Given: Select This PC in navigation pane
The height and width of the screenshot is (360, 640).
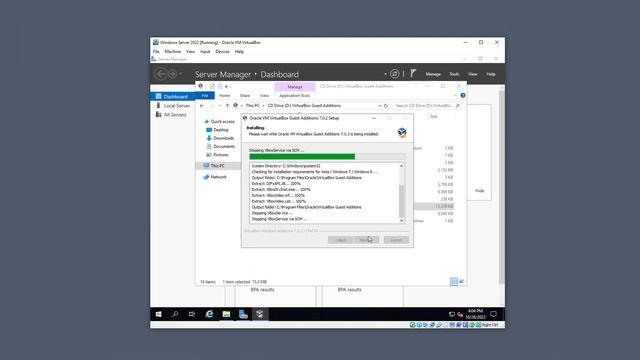Looking at the screenshot, I should (218, 166).
